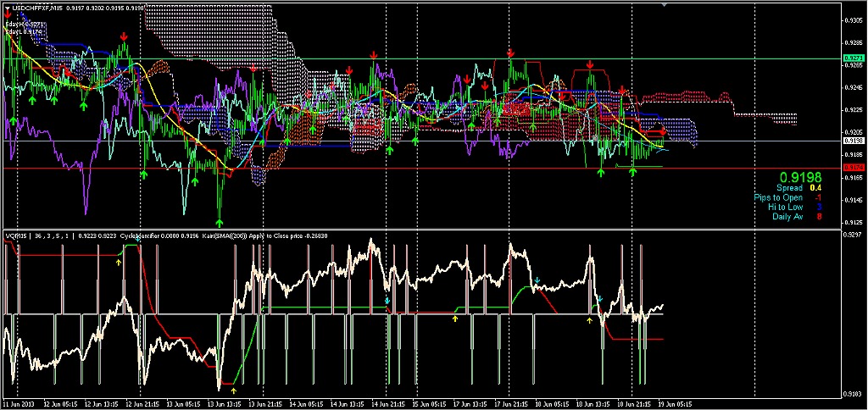Screen dimensions: 868x410
Task: Click the 0.9145 price axis value
Action: [852, 200]
